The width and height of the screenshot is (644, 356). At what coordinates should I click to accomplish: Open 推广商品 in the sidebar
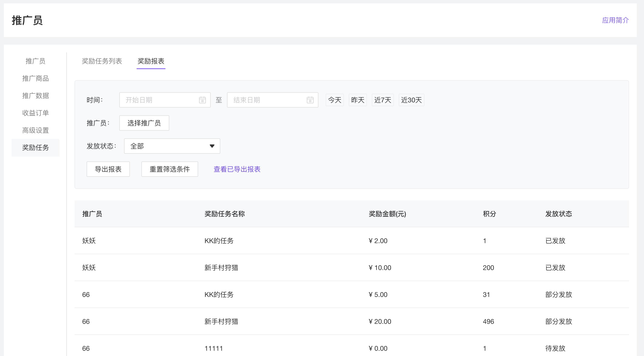coord(36,78)
